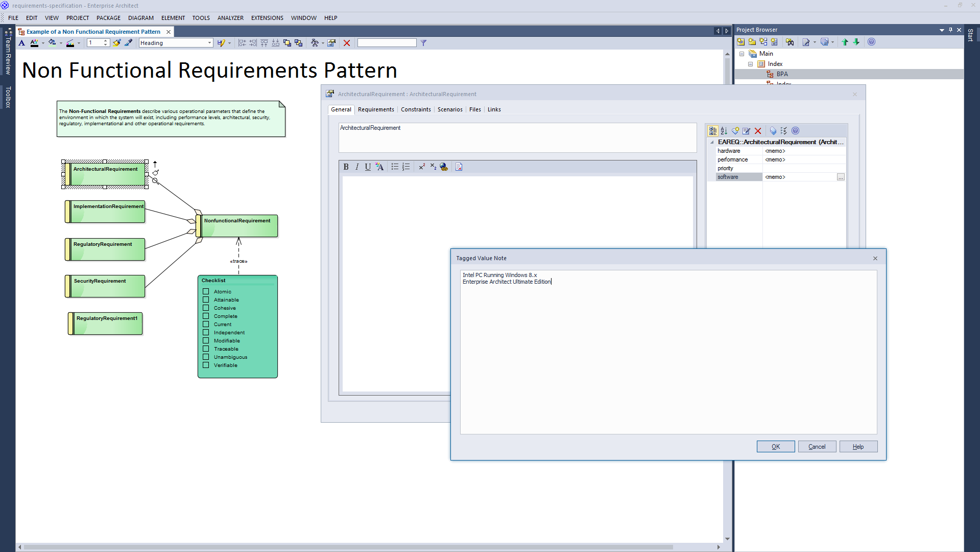Click the align bottoms icon
The width and height of the screenshot is (980, 552).
pyautogui.click(x=276, y=43)
